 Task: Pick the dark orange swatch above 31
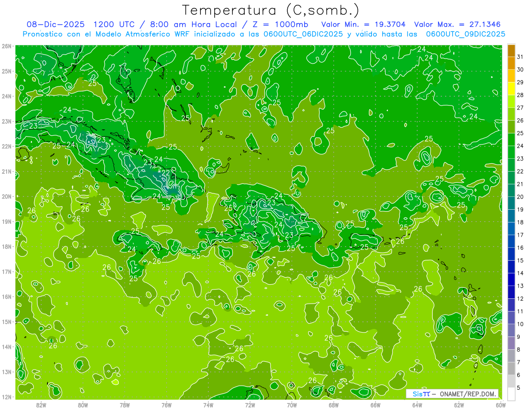[x=511, y=51]
